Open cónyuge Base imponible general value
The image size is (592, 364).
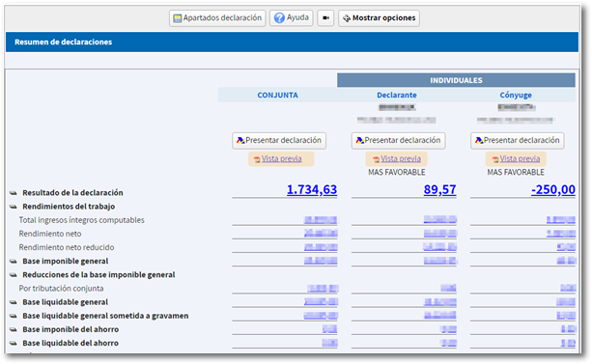(x=566, y=261)
